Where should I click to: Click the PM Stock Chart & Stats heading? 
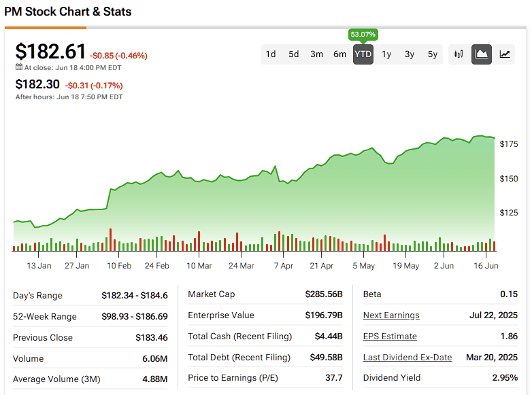click(x=68, y=12)
